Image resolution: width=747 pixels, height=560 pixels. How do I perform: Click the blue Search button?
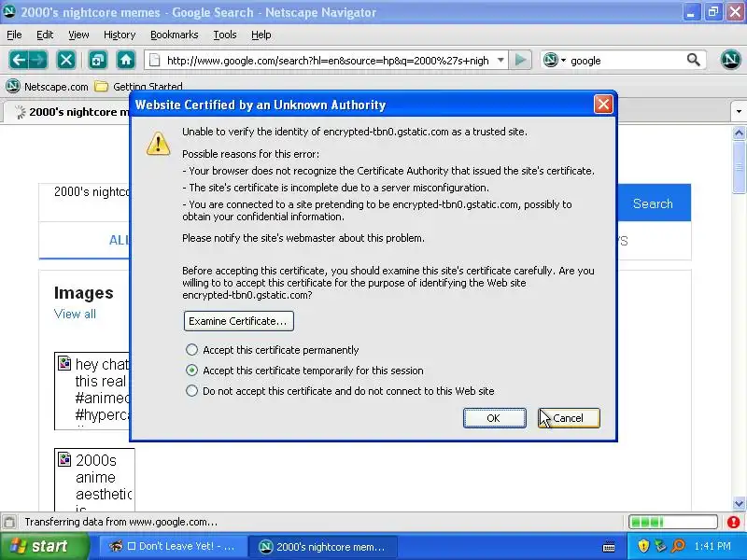coord(653,203)
